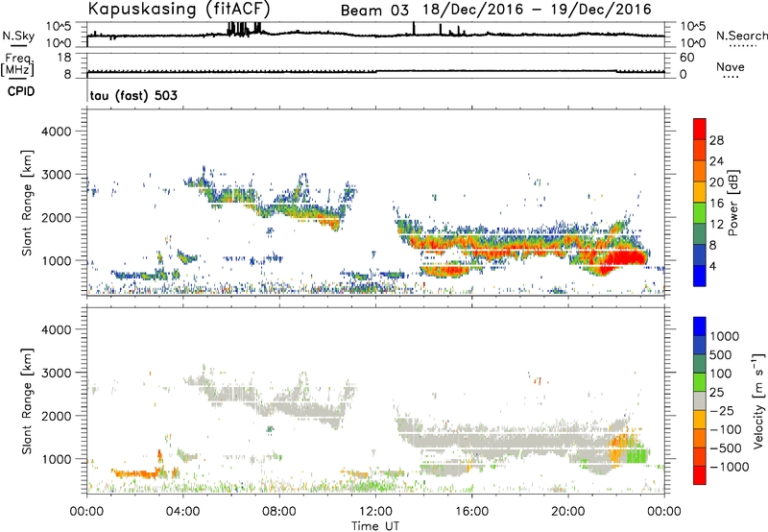Click the 28 tick on power scale
Screen dimensions: 768x532
point(716,140)
